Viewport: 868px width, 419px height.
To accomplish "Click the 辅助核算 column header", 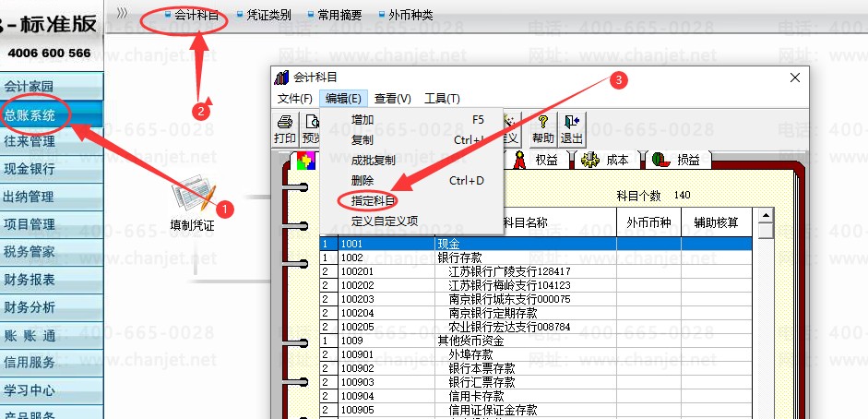I will (x=717, y=222).
